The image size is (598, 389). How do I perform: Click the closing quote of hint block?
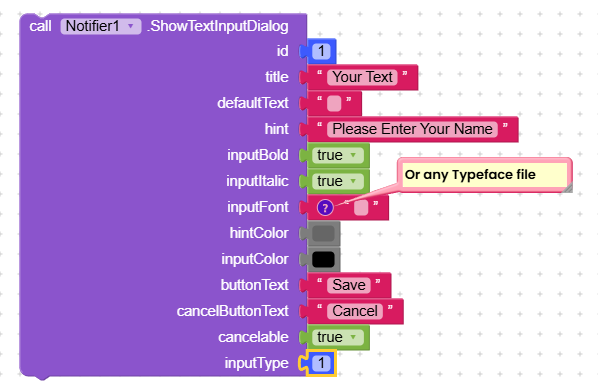pyautogui.click(x=505, y=125)
